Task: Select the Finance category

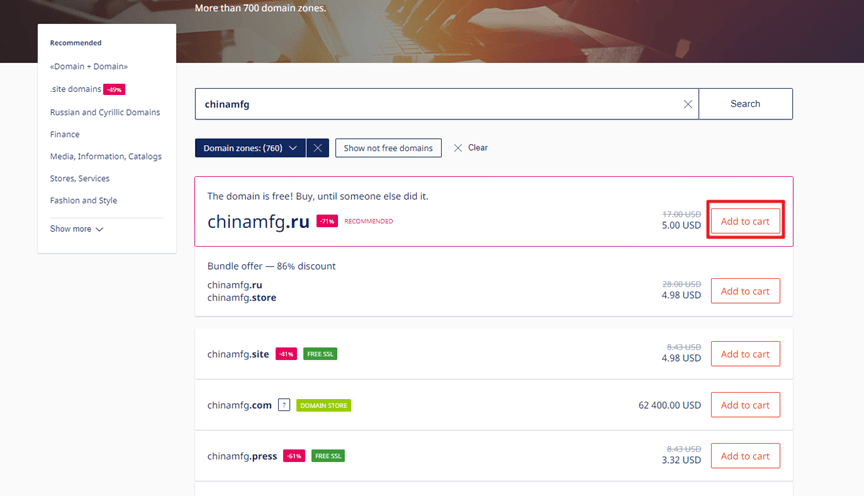Action: click(64, 134)
